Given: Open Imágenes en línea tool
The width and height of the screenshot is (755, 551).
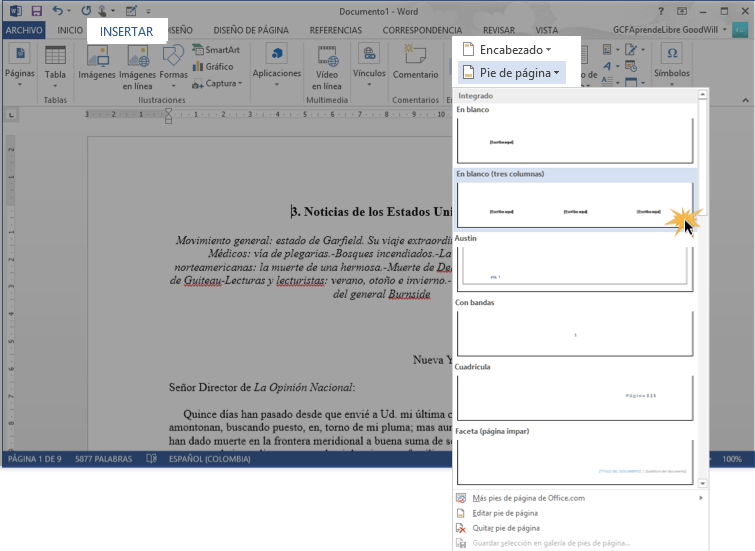Looking at the screenshot, I should pyautogui.click(x=137, y=66).
